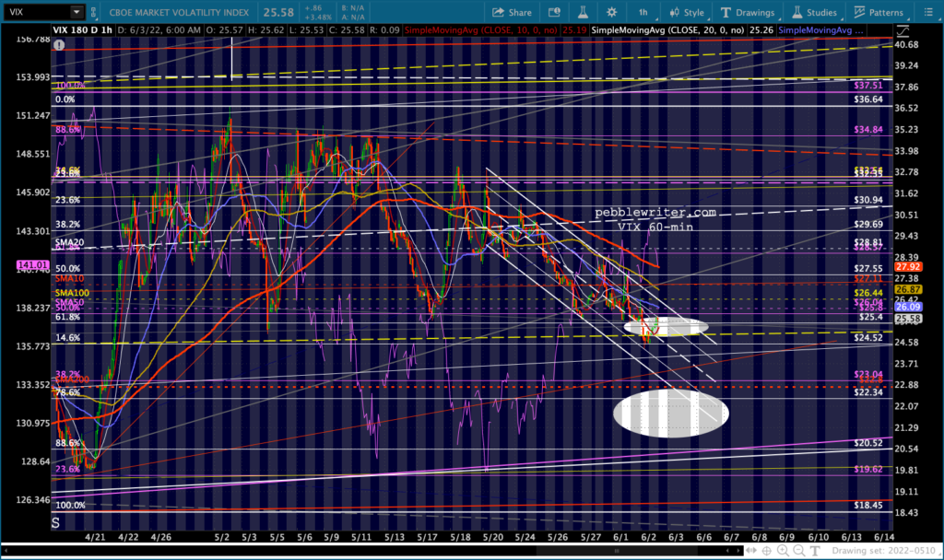This screenshot has height=560, width=944.
Task: Click the SimpleMovingAvg (CLOSE, 20) white study label
Action: pyautogui.click(x=682, y=29)
